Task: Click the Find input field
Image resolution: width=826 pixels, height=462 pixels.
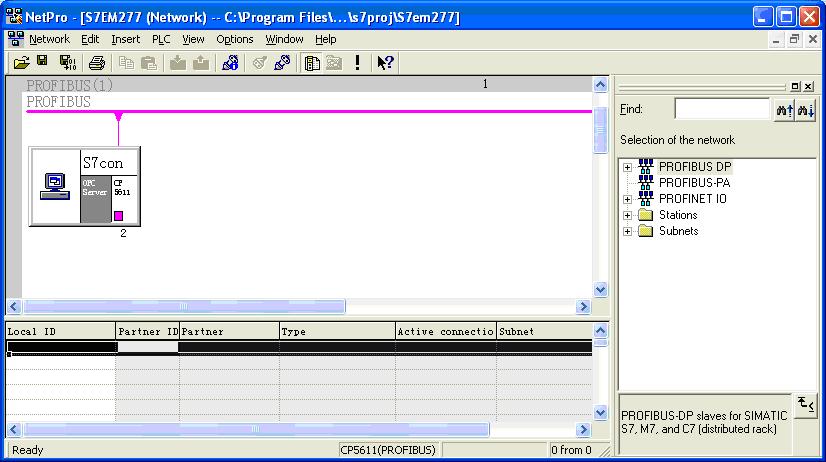Action: tap(722, 110)
